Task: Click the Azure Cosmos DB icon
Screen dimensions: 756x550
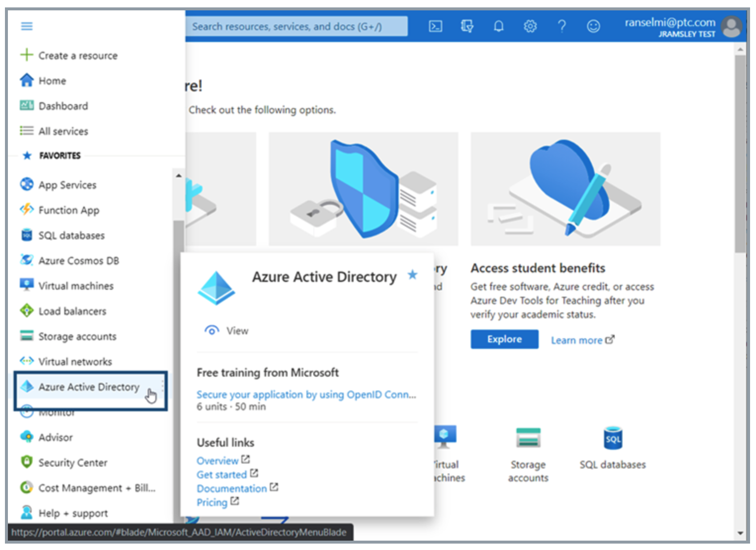Action: [27, 260]
